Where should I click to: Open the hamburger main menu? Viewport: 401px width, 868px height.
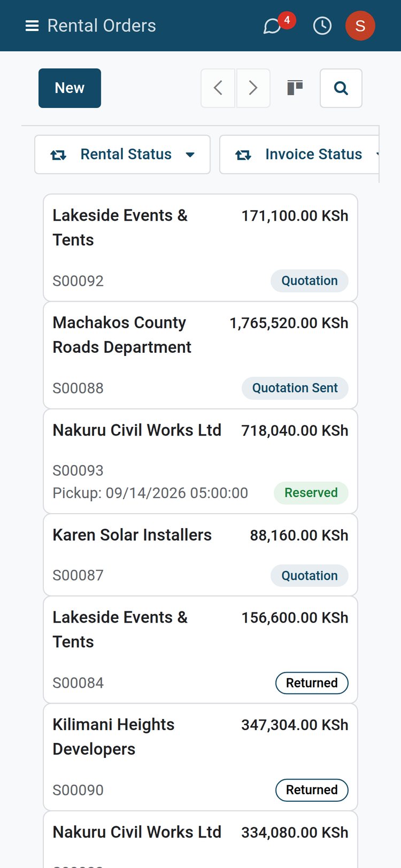click(x=32, y=26)
